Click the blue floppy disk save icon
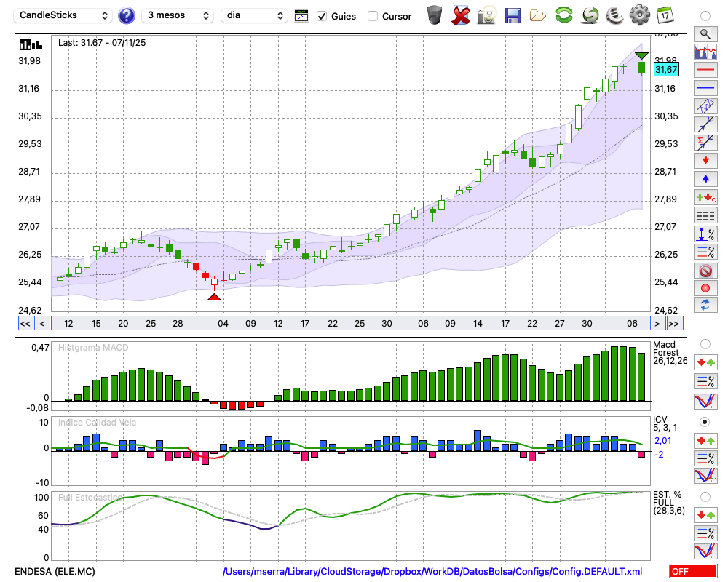 point(513,15)
